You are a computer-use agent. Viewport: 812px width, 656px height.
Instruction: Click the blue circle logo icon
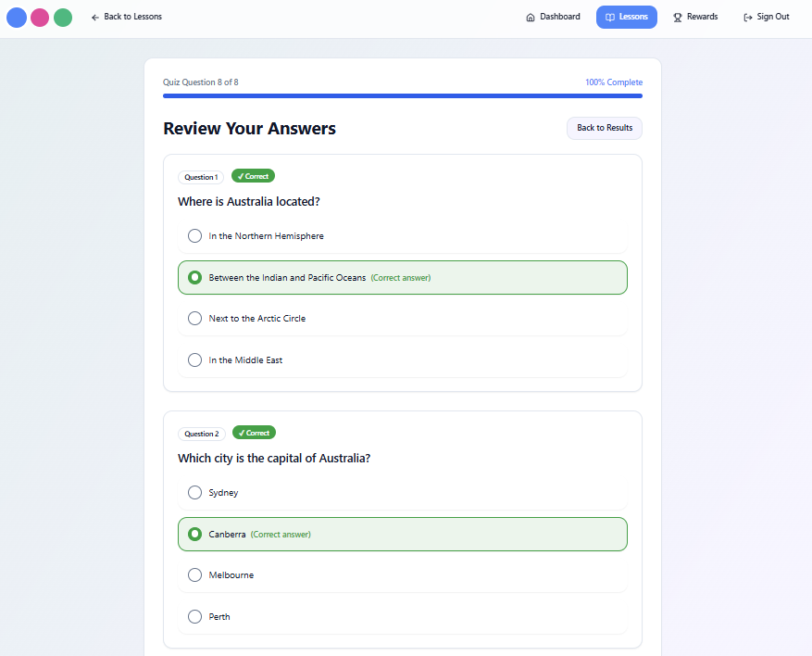17,18
